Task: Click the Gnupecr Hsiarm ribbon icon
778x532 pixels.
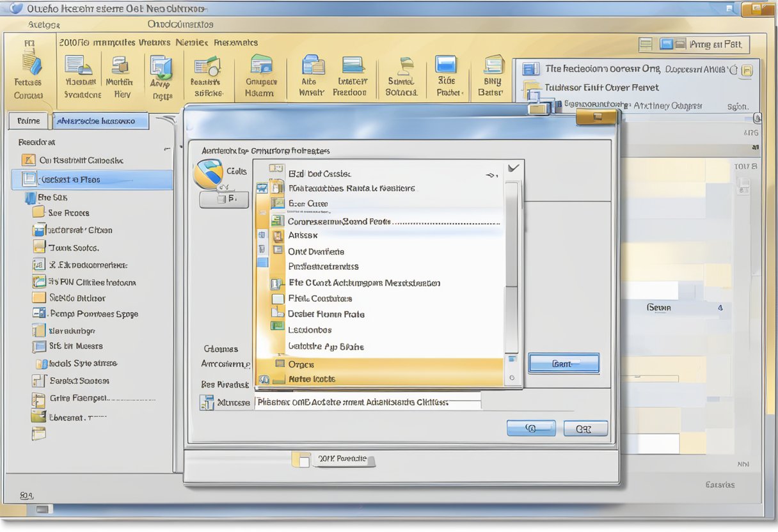Action: 261,66
